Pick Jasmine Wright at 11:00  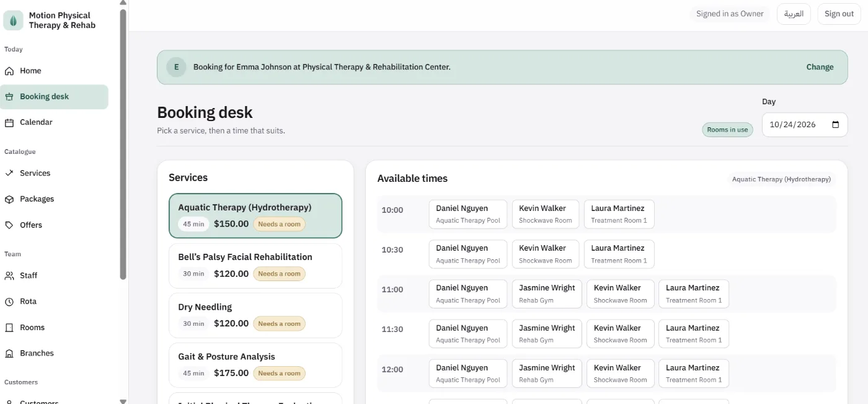(547, 294)
